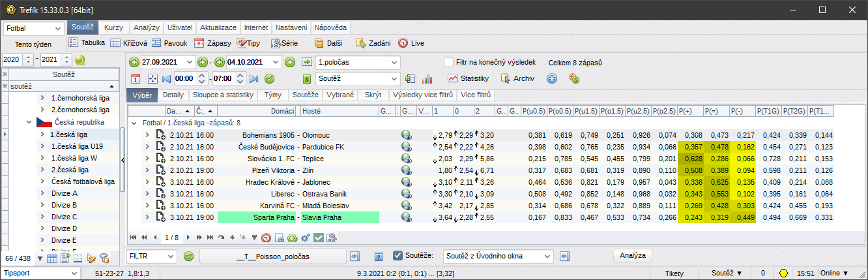This screenshot has width=868, height=280.
Task: Click the coins icon after Archiv
Action: point(574,78)
